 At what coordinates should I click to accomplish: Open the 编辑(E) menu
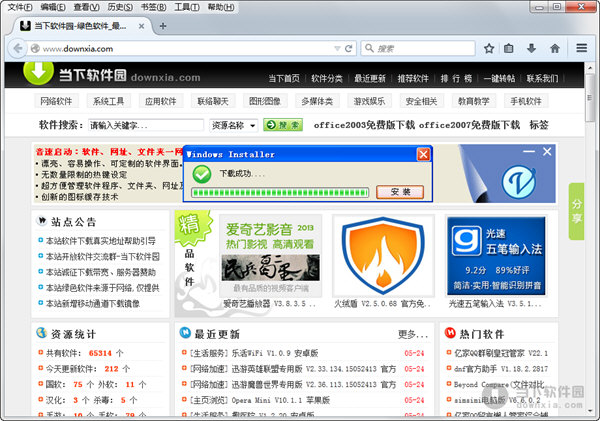53,7
